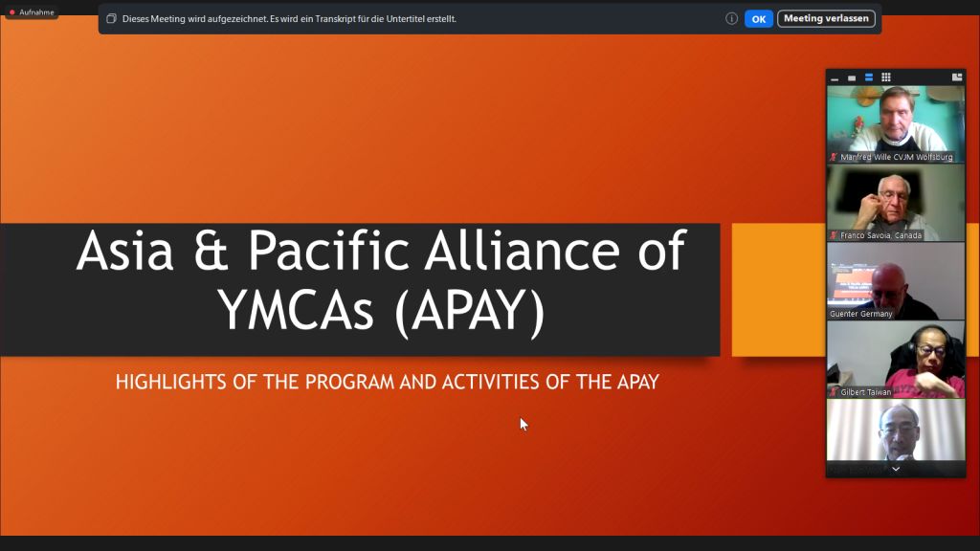Minimize the video panel to a bar
The width and height of the screenshot is (980, 551).
click(x=835, y=78)
